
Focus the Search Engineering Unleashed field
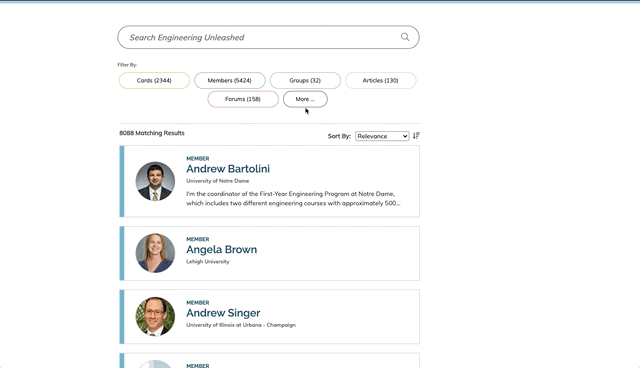coord(268,37)
